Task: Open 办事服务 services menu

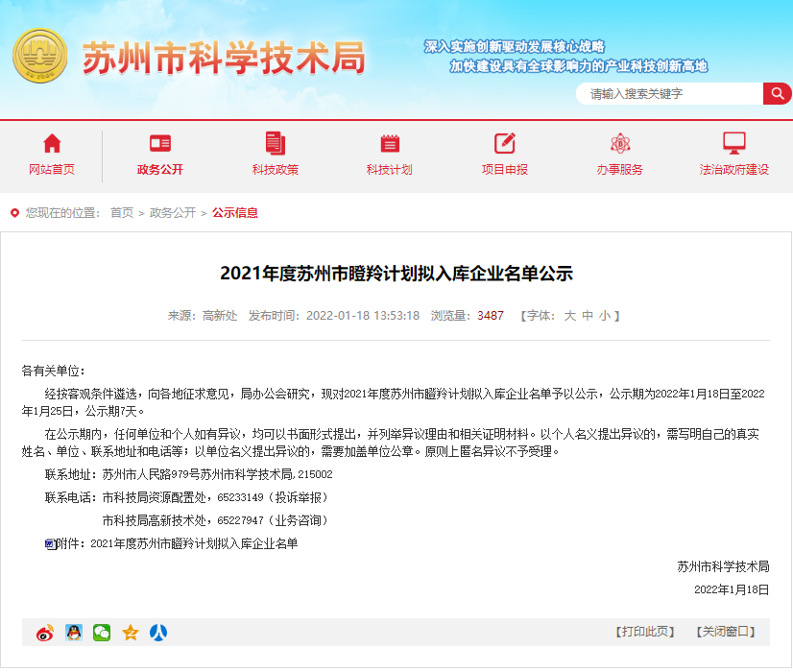Action: point(620,156)
